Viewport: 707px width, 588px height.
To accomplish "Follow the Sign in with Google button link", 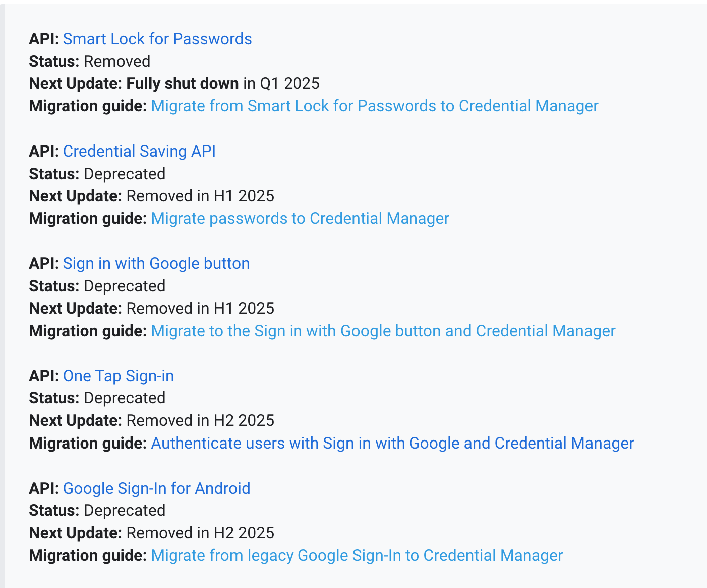I will (x=156, y=263).
